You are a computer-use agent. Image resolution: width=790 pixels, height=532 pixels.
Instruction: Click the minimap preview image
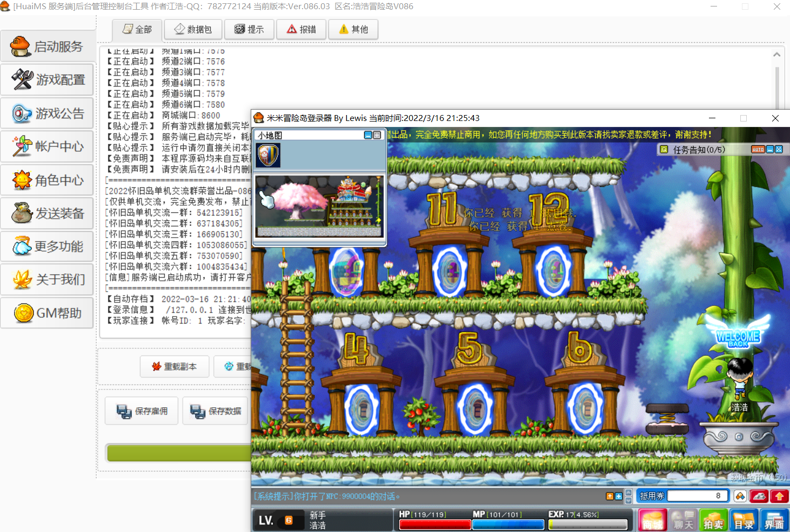click(319, 206)
